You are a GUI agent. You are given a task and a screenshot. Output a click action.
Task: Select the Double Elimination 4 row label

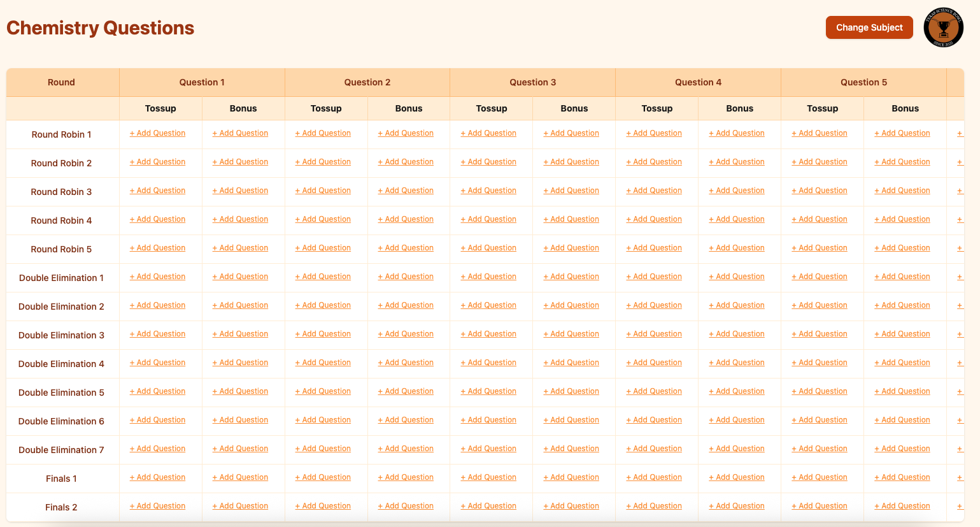point(61,364)
